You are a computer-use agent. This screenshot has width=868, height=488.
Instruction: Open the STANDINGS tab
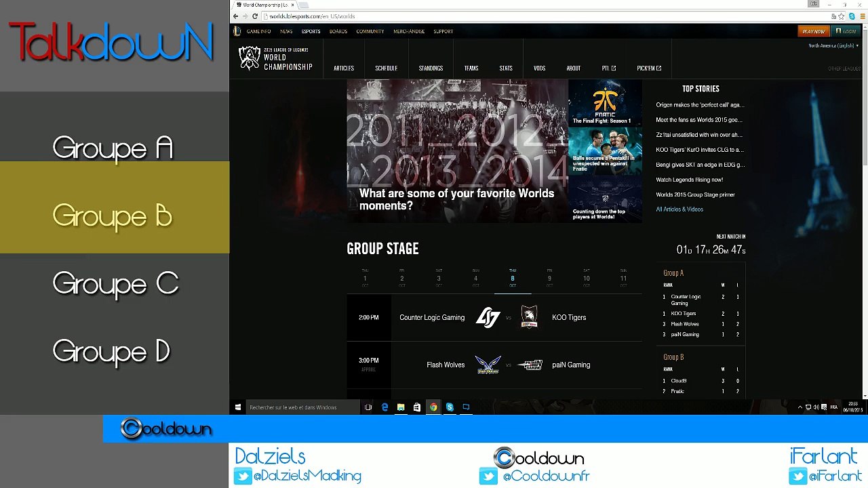tap(431, 68)
